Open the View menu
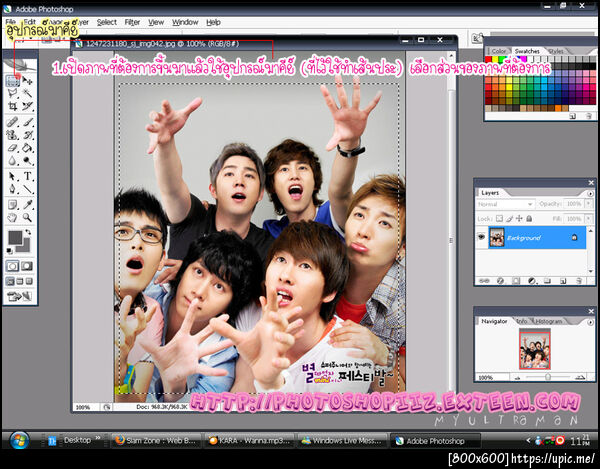The height and width of the screenshot is (469, 600). point(156,22)
